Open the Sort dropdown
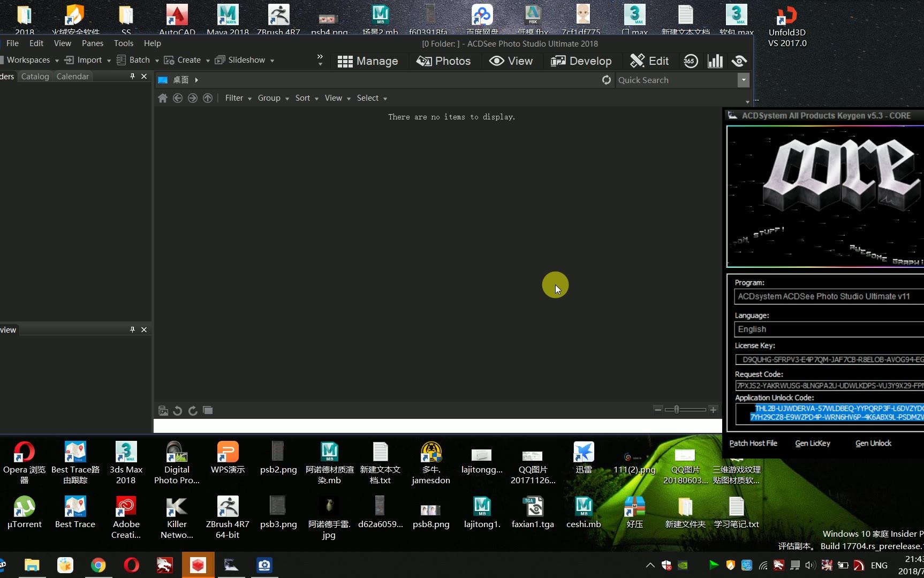This screenshot has height=578, width=924. click(x=307, y=98)
